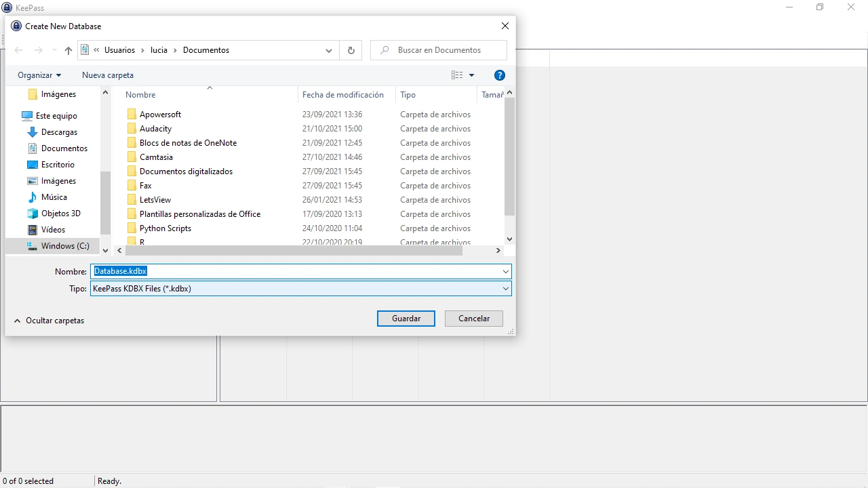Open Música in the sidebar
Image resolution: width=868 pixels, height=488 pixels.
click(54, 197)
